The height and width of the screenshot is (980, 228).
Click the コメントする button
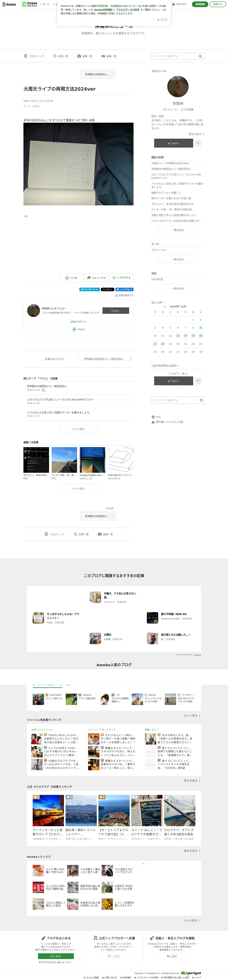[96, 278]
